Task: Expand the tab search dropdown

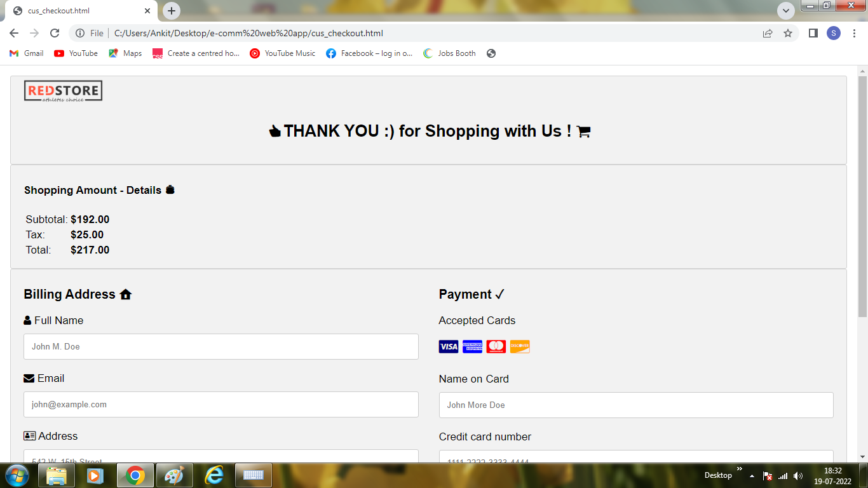Action: pos(786,11)
